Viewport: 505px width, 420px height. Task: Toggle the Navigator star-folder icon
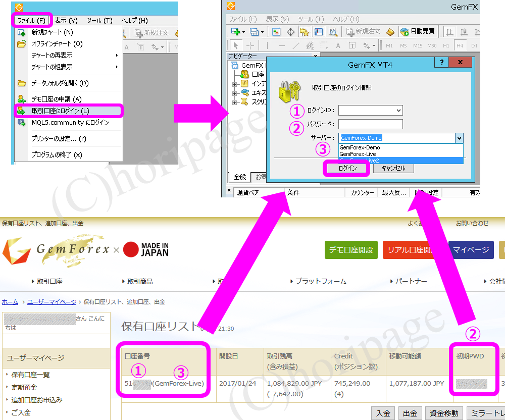305,32
